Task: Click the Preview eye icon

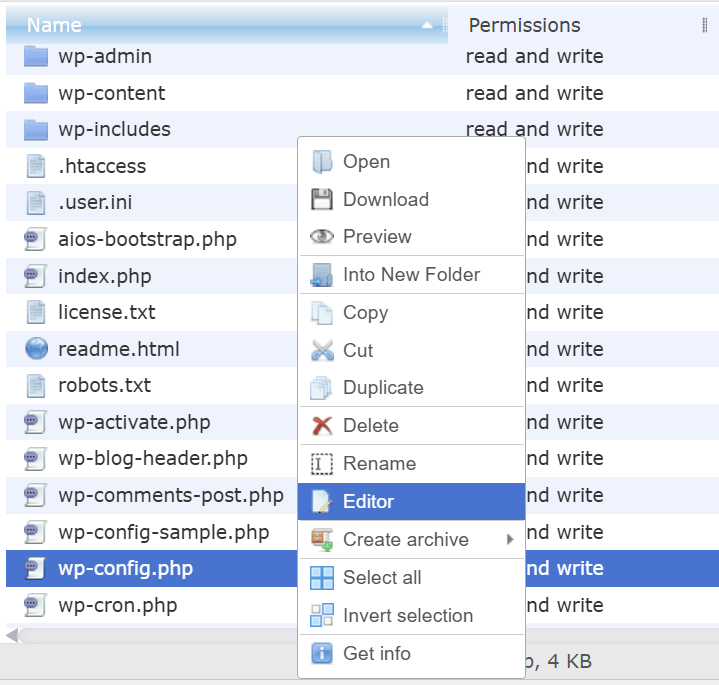Action: coord(322,237)
